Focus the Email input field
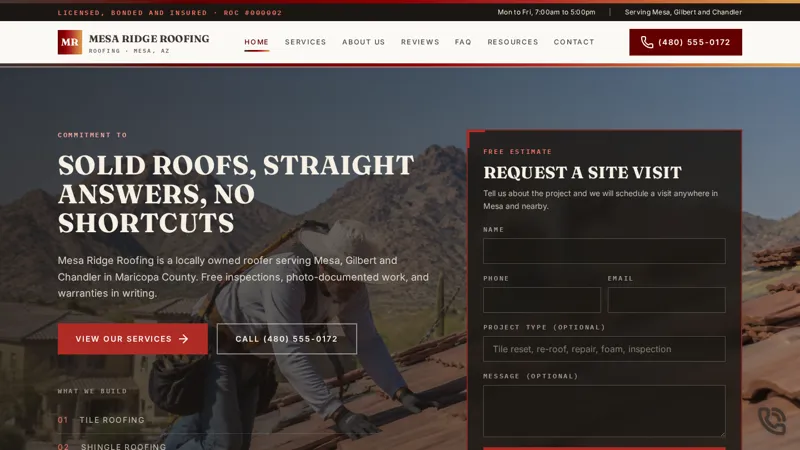800x450 pixels. pos(666,300)
